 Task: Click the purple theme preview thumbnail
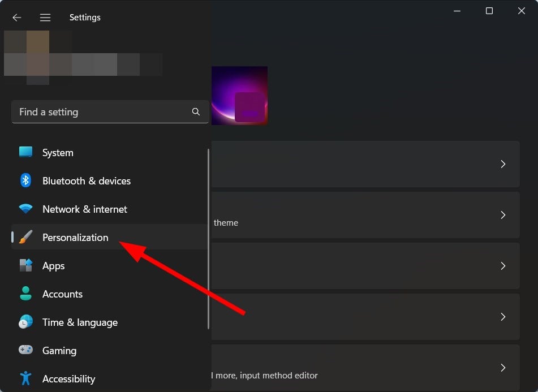239,96
